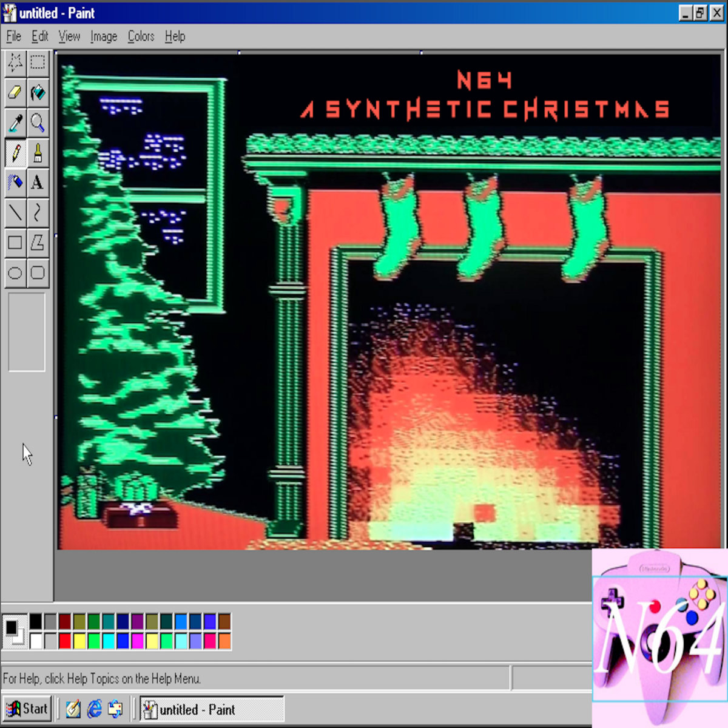Image resolution: width=728 pixels, height=728 pixels.
Task: Click the untitled - Paint taskbar button
Action: click(x=212, y=709)
